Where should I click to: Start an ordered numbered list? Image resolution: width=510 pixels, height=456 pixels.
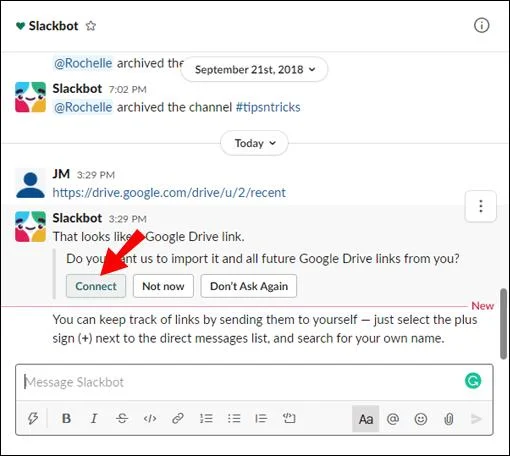(x=206, y=418)
